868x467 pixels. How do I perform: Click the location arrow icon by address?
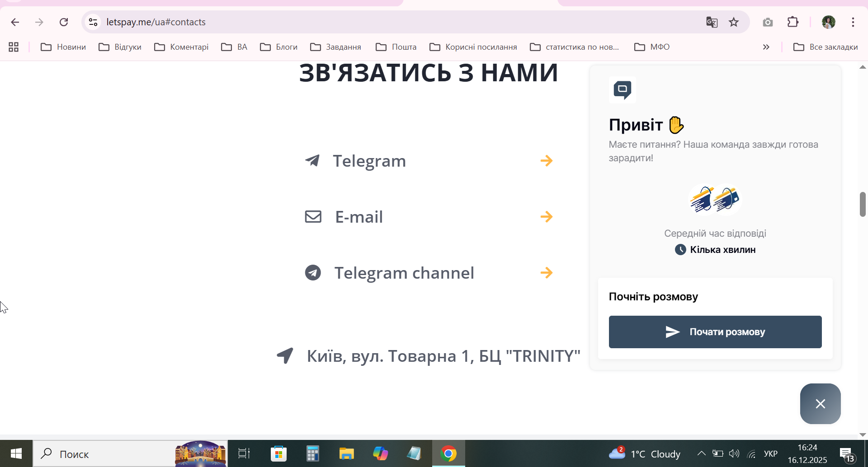coord(285,356)
